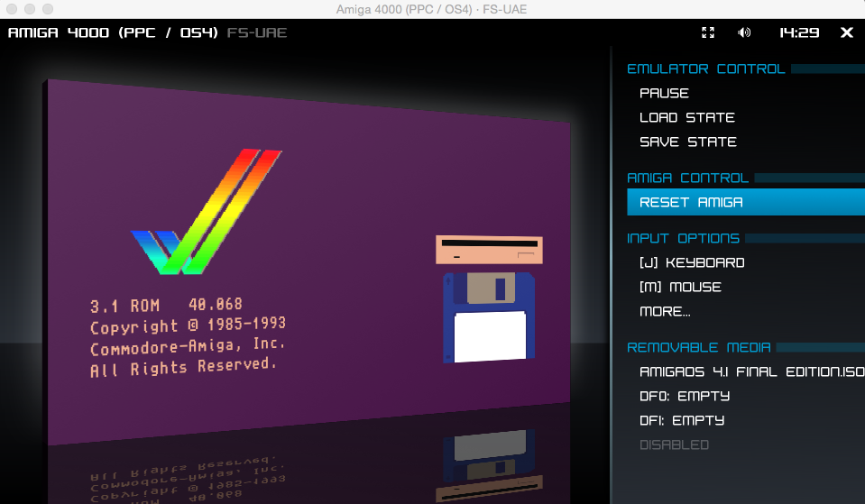The width and height of the screenshot is (865, 504).
Task: Click the Removable Media section header
Action: [x=699, y=347]
